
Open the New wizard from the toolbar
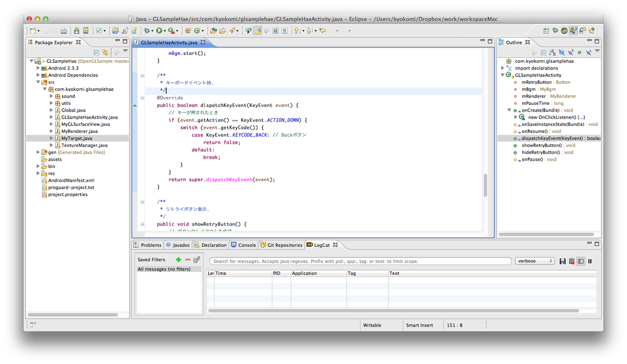point(32,30)
